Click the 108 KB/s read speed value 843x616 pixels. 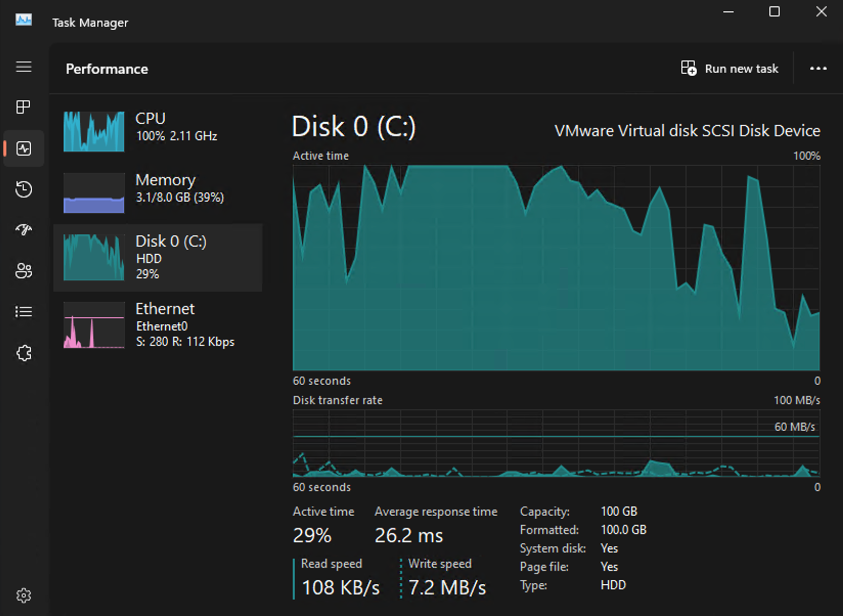(341, 588)
